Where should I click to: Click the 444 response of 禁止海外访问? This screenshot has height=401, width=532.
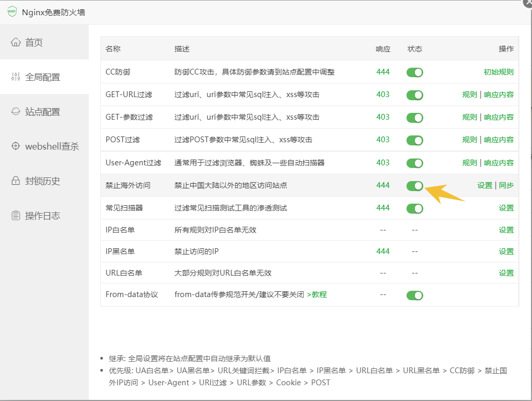pos(383,185)
